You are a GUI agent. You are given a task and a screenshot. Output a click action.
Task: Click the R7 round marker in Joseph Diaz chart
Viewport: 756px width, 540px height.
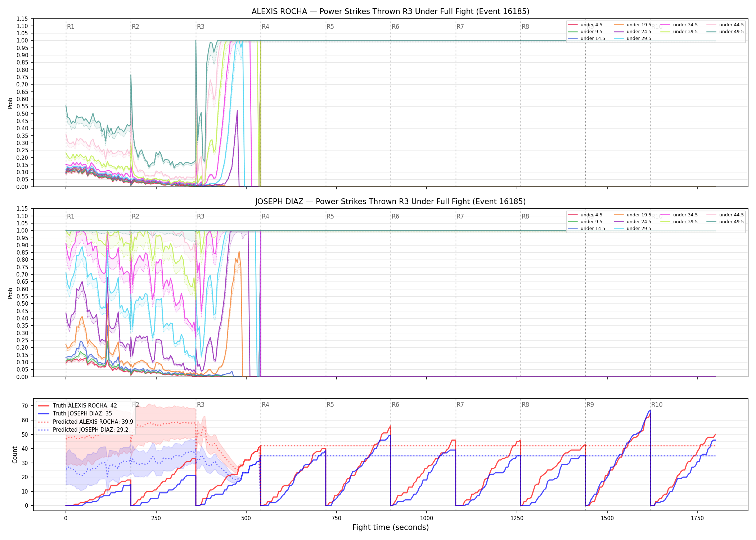[x=460, y=216]
